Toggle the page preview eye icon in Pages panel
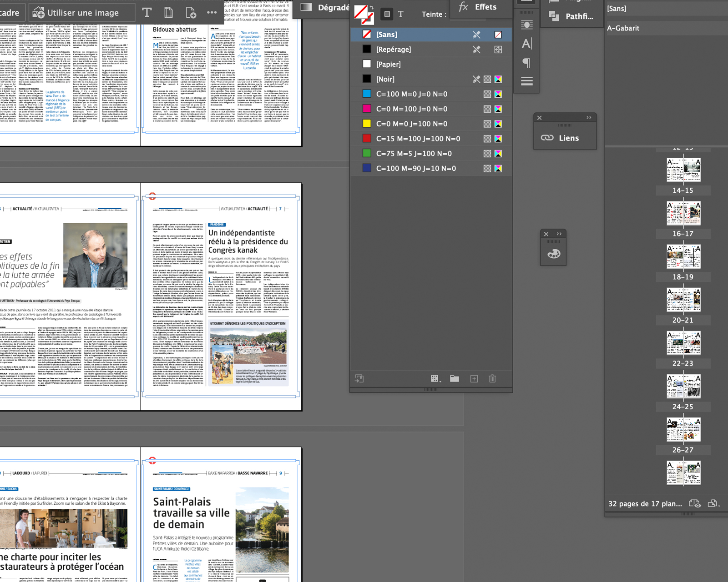Image resolution: width=728 pixels, height=582 pixels. tap(694, 503)
